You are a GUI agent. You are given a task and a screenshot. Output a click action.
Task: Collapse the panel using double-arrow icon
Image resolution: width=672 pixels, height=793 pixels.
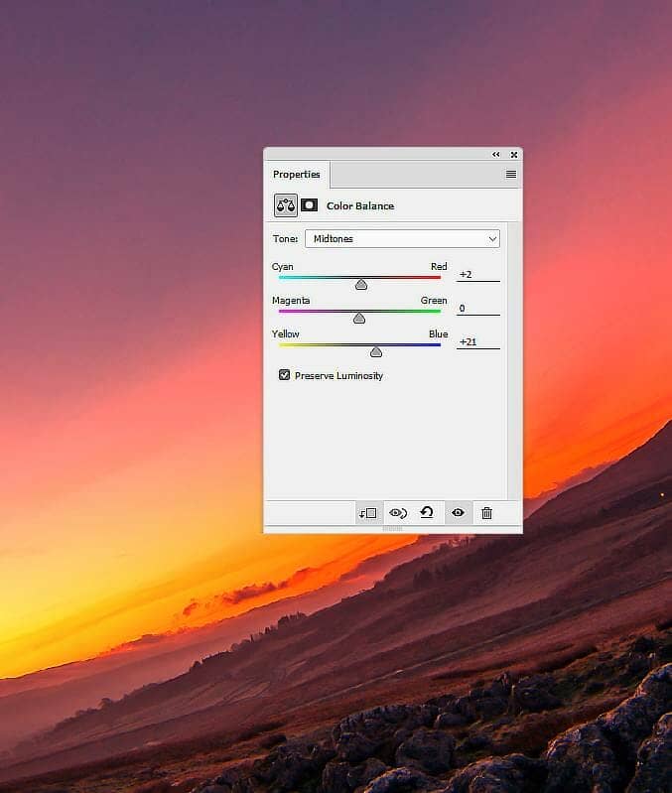tap(496, 155)
